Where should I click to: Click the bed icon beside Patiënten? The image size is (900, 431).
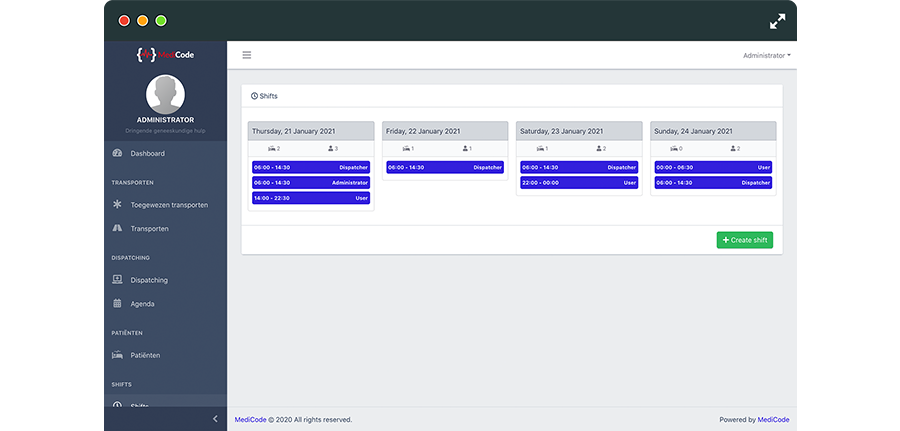click(x=117, y=355)
